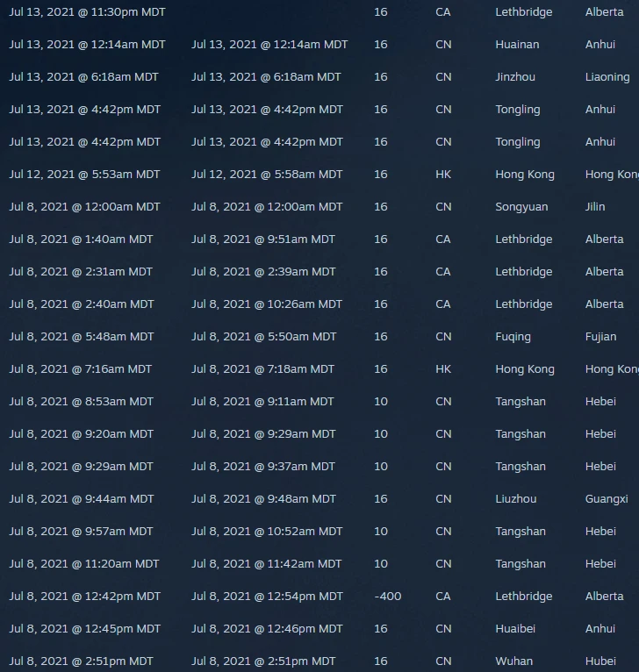Viewport: 639px width, 672px height.
Task: Select 'Jul 8, 2021 @ 12:45pm MDT' timestamp
Action: [x=85, y=629]
